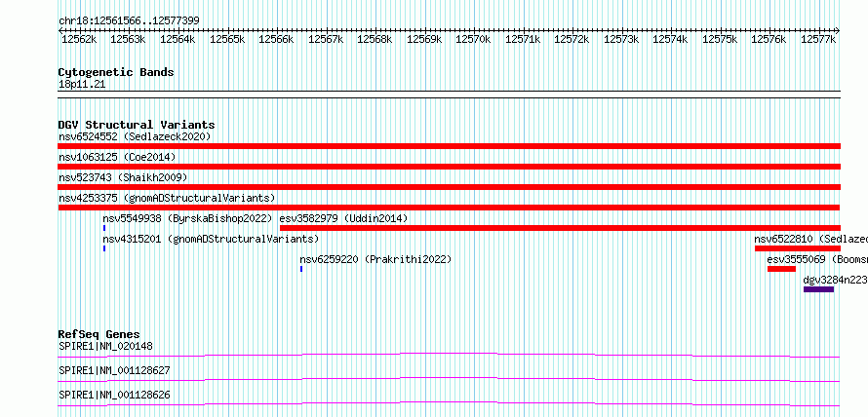
Task: Click the nsv6522810 variant label
Action: (x=811, y=239)
